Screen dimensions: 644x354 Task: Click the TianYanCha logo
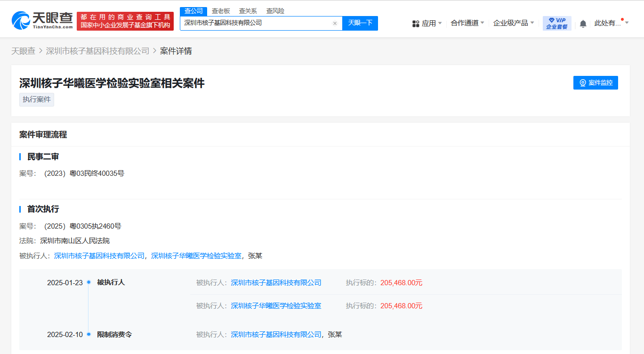[x=42, y=20]
